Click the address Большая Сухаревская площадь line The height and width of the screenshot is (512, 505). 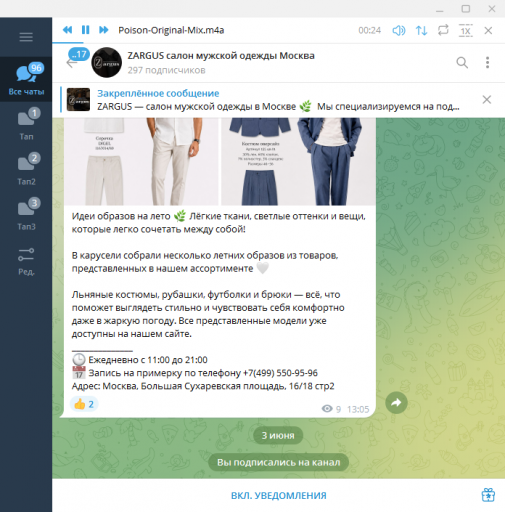pyautogui.click(x=203, y=386)
